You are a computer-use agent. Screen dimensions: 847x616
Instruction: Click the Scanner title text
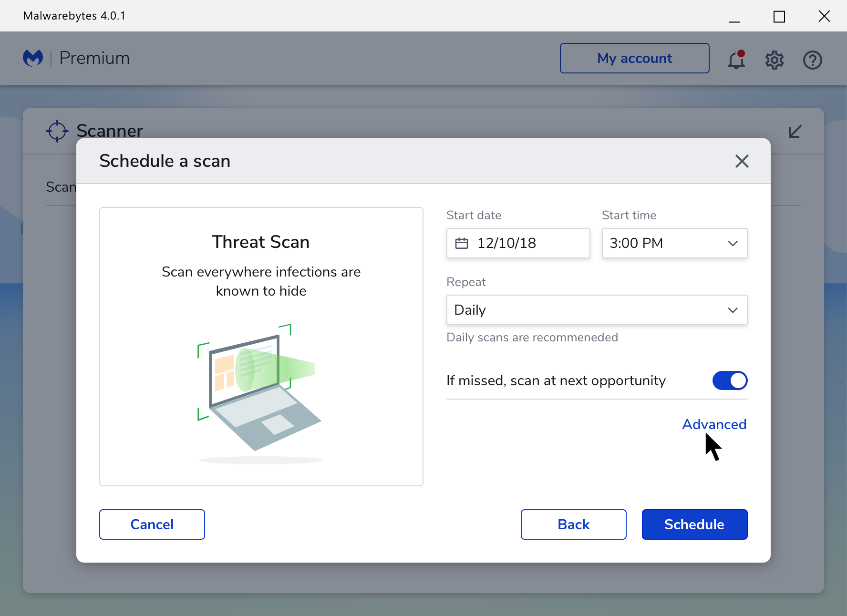click(x=110, y=131)
